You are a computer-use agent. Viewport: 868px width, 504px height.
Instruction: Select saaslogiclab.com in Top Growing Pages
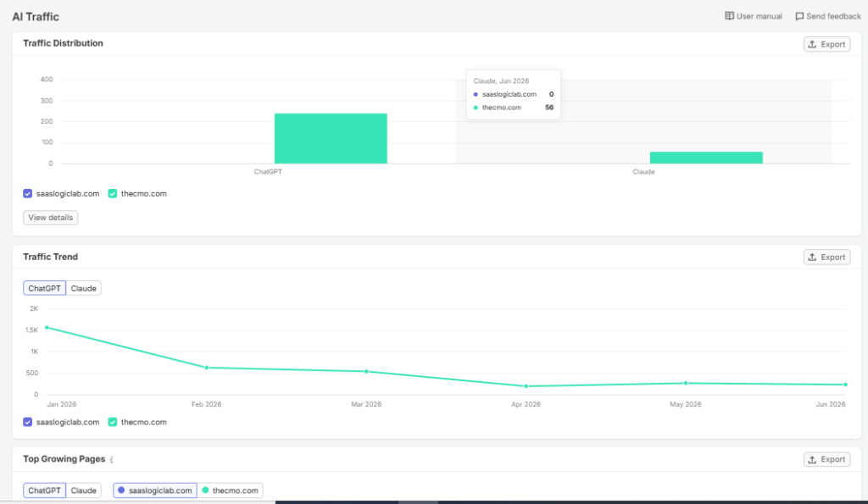(x=155, y=490)
